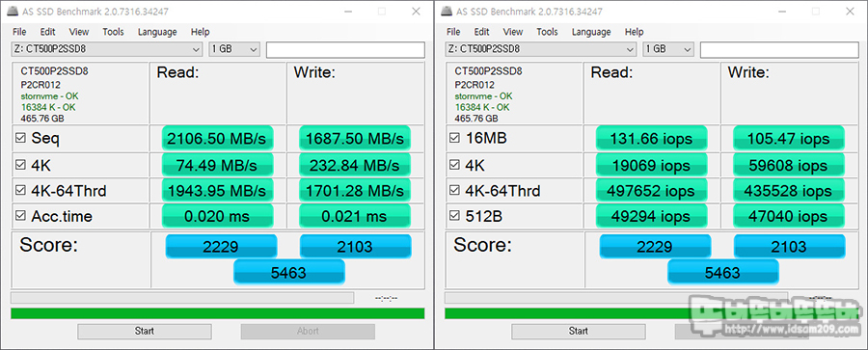Click the 59608 iops 4K write result
The height and width of the screenshot is (350, 868).
point(789,165)
